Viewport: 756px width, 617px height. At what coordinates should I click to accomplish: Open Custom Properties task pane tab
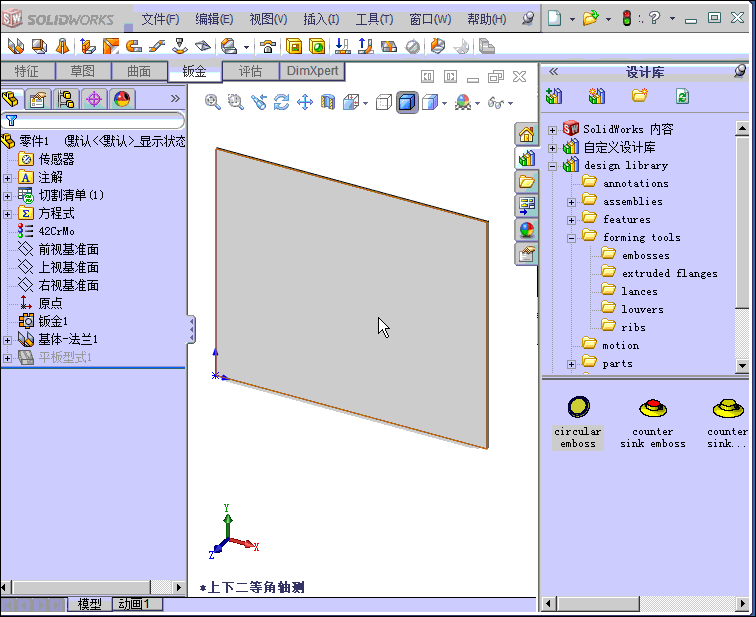click(526, 254)
